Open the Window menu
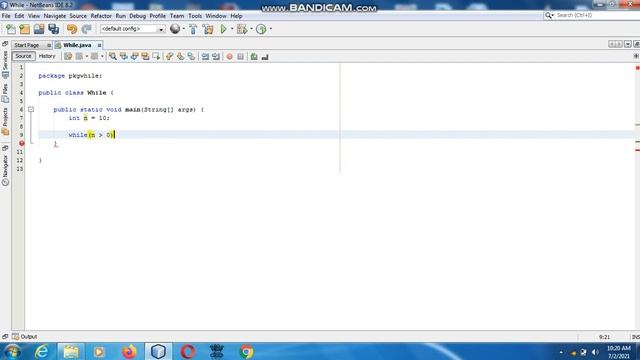640x360 pixels. pyautogui.click(x=216, y=16)
